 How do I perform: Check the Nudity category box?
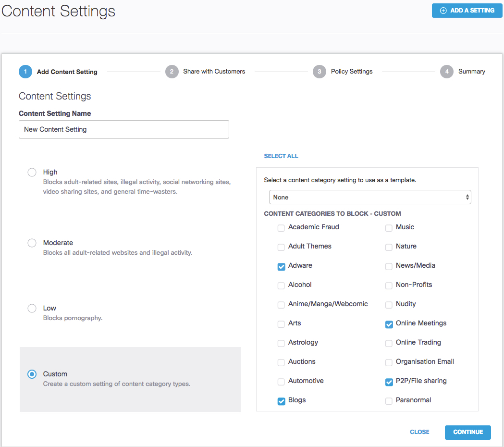389,305
